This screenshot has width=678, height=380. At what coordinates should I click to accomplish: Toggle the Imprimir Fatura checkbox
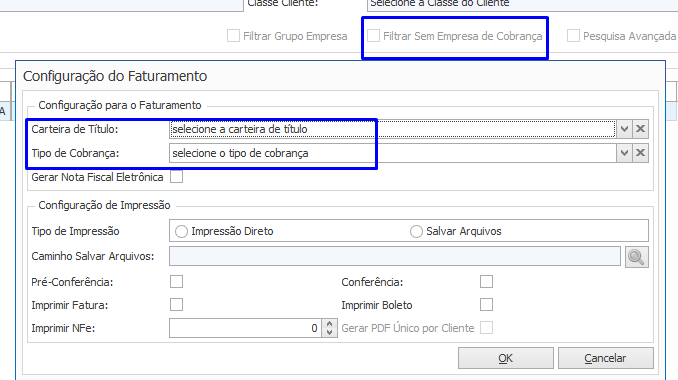coord(176,304)
